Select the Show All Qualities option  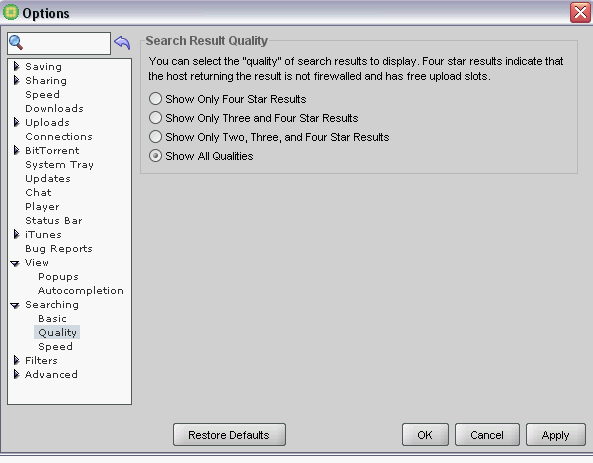[155, 155]
